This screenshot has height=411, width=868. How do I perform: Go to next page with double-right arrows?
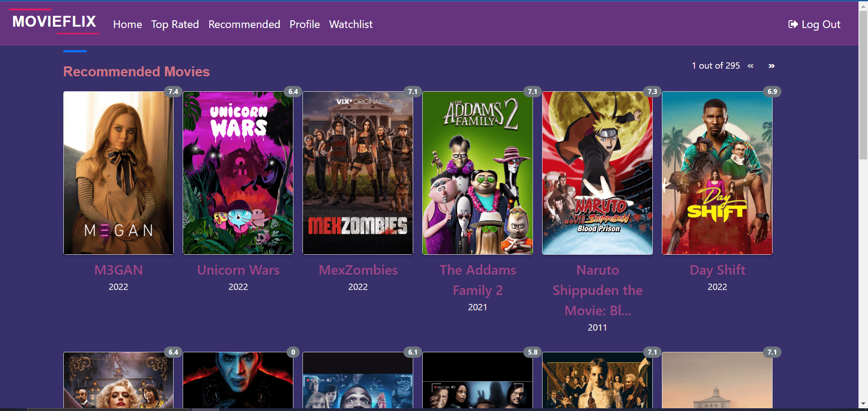pyautogui.click(x=772, y=66)
